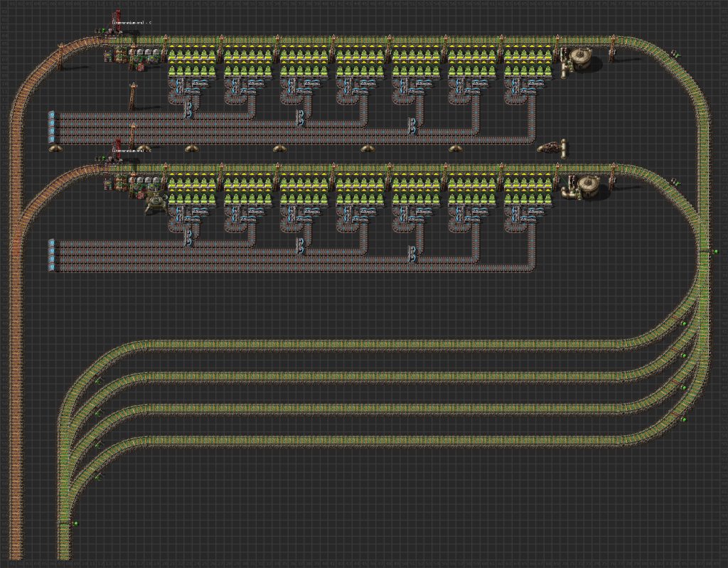The image size is (728, 568).
Task: Click the green signal at the third stacker lane's right end
Action: coord(684,387)
